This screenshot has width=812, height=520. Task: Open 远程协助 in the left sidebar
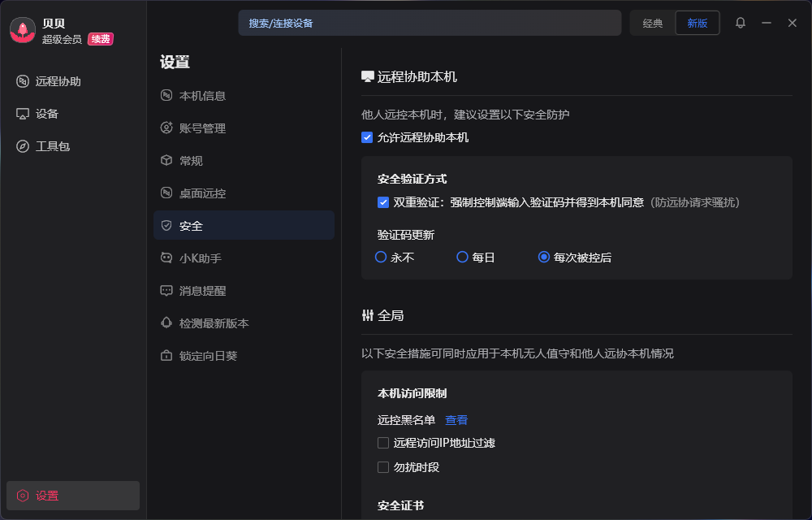point(58,81)
